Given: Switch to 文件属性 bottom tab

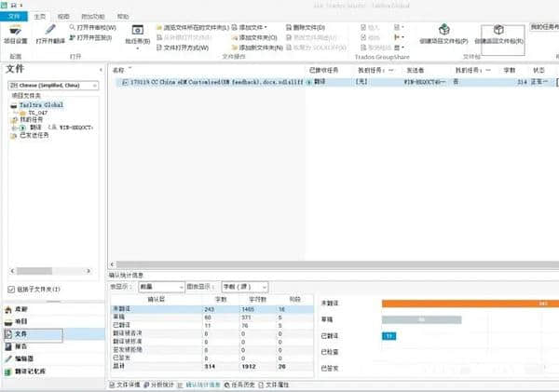Looking at the screenshot, I should [273, 385].
